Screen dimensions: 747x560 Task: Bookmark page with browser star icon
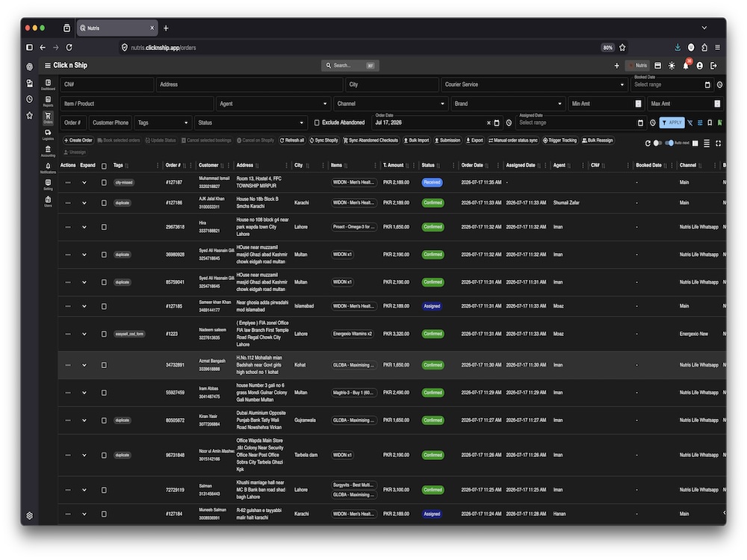tap(622, 48)
